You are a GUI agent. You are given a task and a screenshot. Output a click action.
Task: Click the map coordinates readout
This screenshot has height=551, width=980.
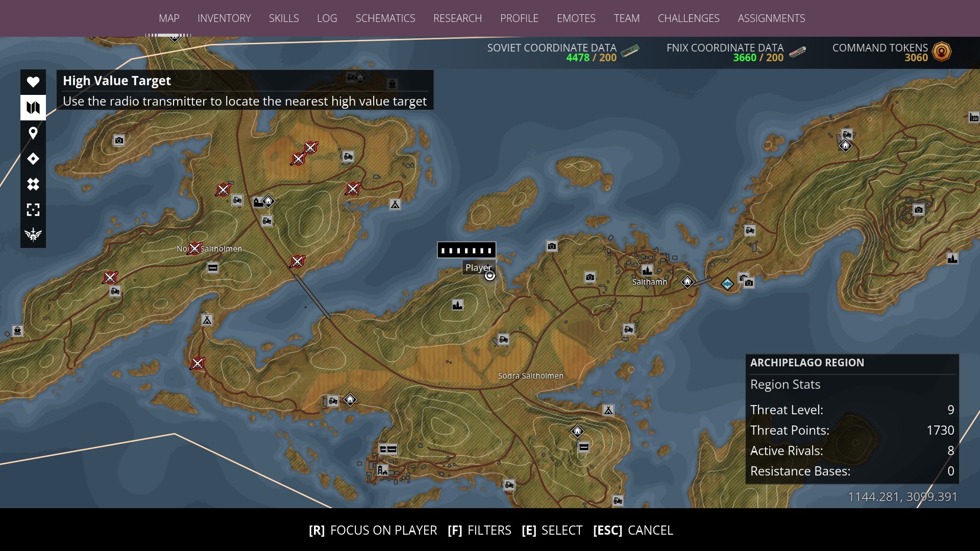pos(902,497)
